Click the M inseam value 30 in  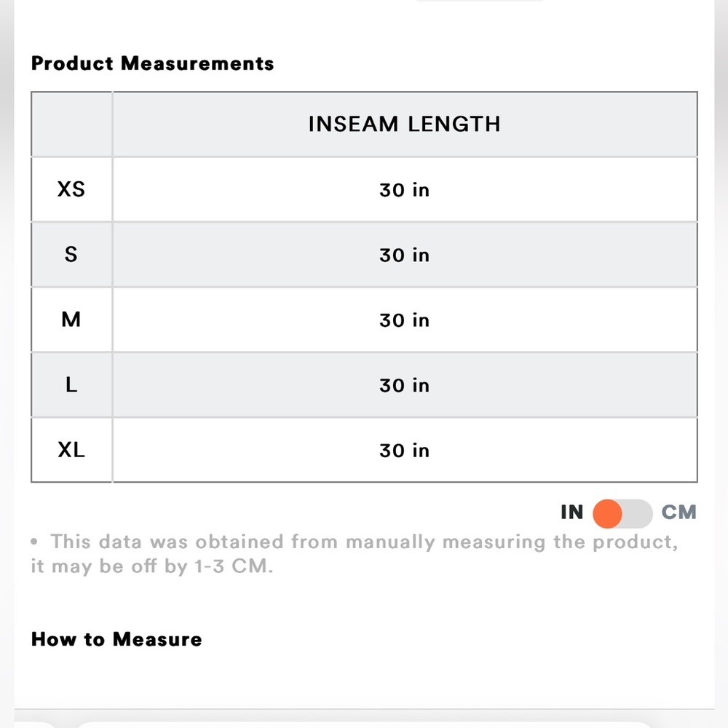pyautogui.click(x=404, y=320)
